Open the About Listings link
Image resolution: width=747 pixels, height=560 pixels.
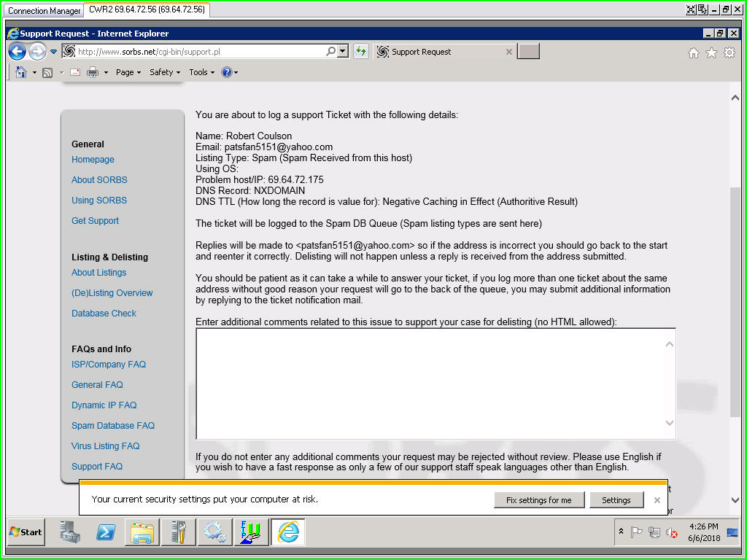click(x=99, y=273)
